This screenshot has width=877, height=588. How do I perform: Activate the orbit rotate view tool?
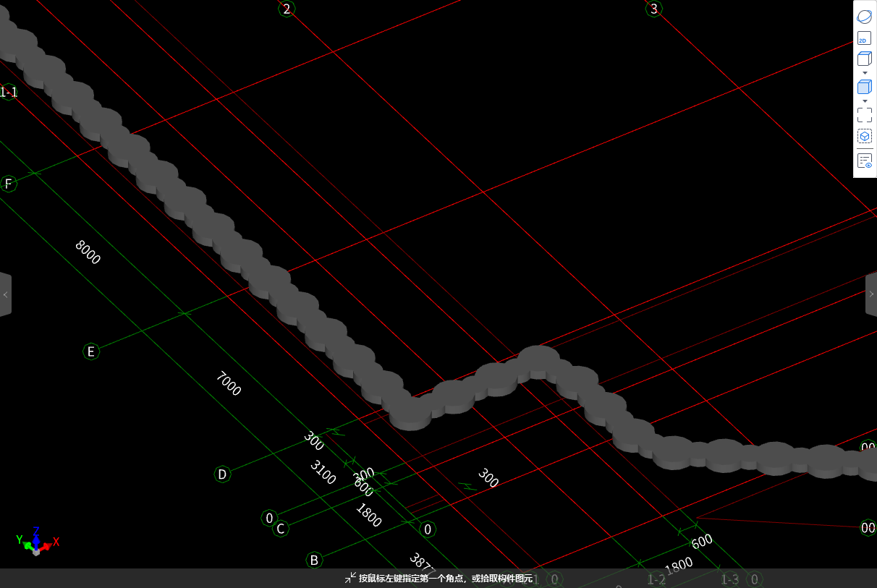(x=864, y=16)
